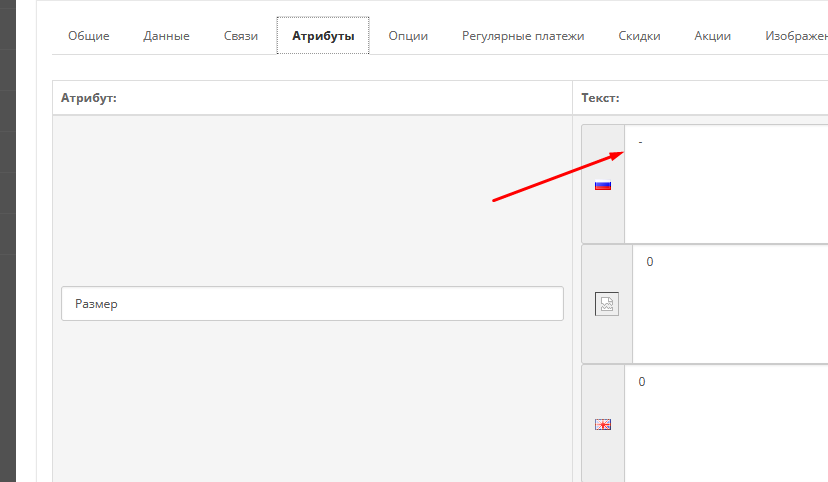Click the middle text area next to broken image
This screenshot has width=828, height=482.
click(x=731, y=304)
